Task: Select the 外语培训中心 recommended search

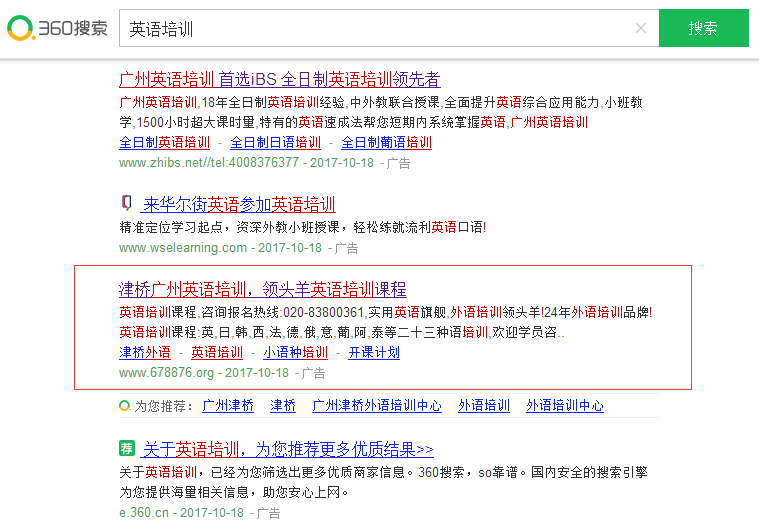Action: tap(565, 406)
